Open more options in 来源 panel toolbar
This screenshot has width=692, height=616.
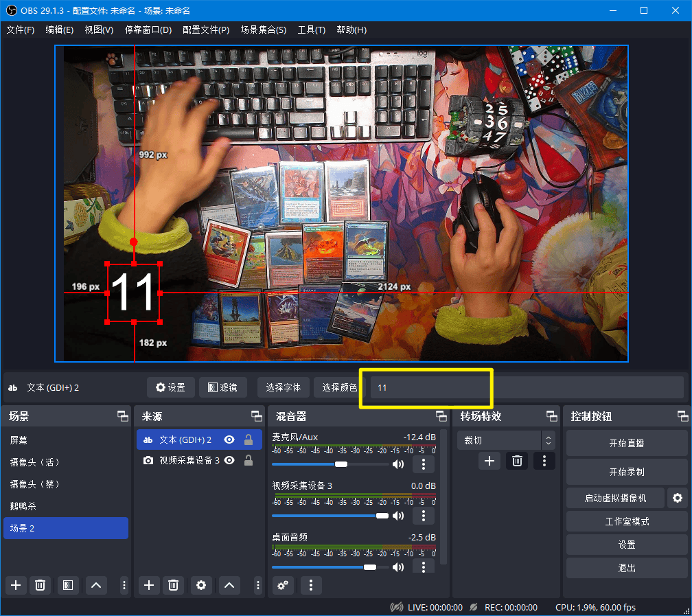click(258, 586)
